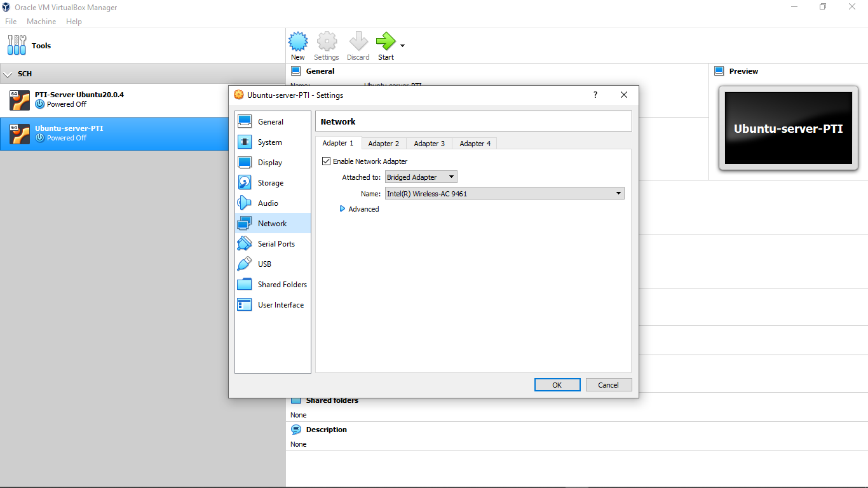Open Shared Folders category in settings
Viewport: 868px width, 488px height.
(273, 285)
